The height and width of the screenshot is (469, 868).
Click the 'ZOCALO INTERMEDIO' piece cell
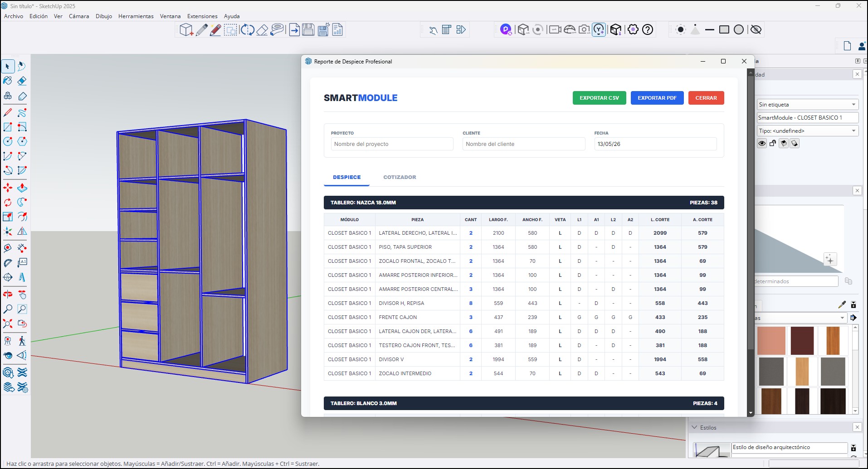[x=417, y=373]
